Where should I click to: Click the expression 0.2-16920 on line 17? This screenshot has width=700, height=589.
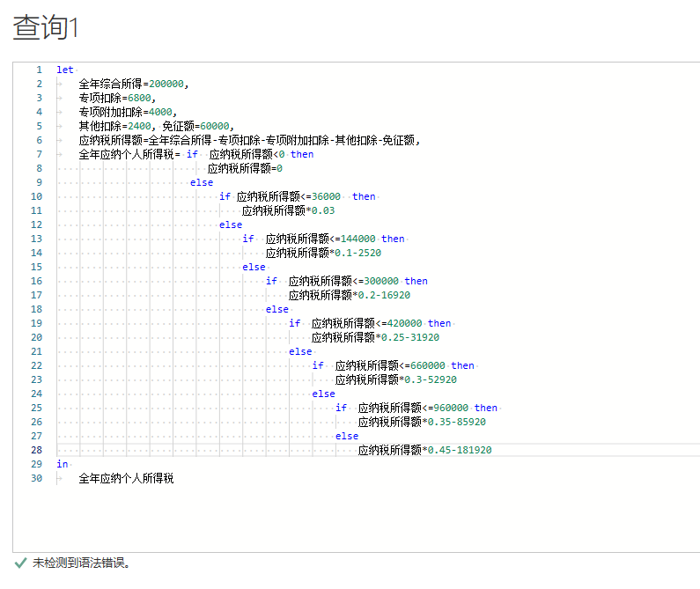[384, 295]
